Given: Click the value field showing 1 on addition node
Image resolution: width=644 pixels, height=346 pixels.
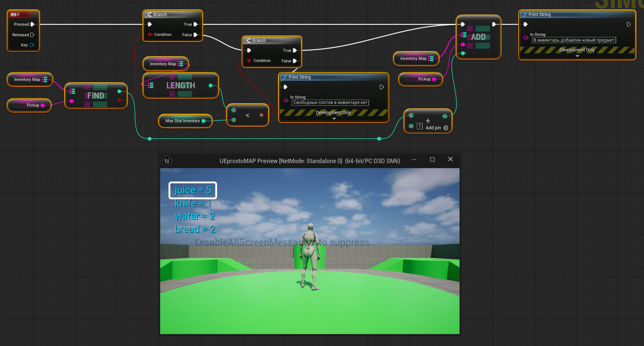Looking at the screenshot, I should tap(420, 126).
